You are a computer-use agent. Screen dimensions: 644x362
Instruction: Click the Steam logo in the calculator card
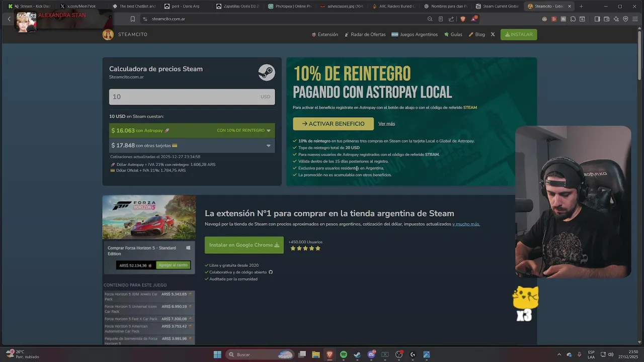pyautogui.click(x=267, y=72)
